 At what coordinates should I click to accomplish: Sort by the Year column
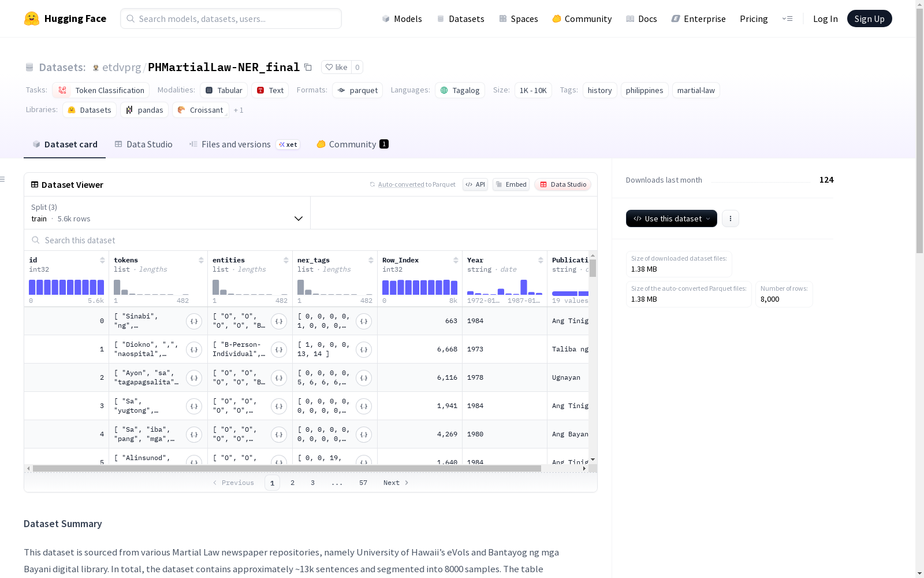[541, 260]
